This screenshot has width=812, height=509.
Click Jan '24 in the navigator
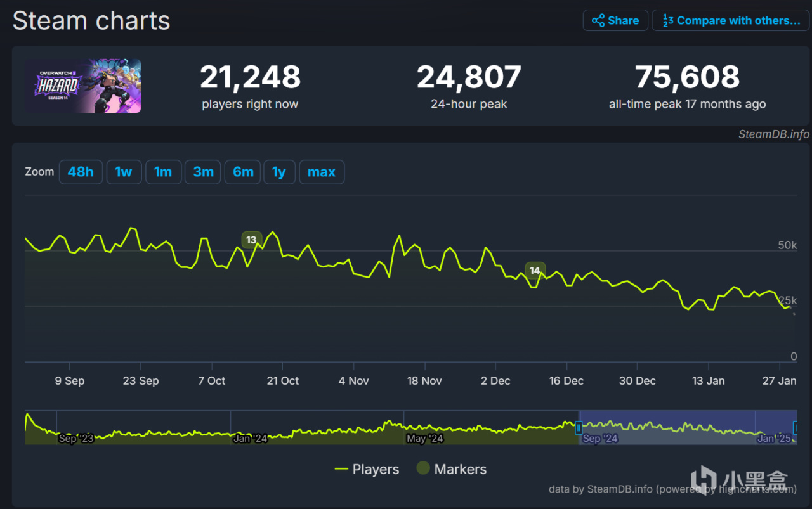[251, 438]
